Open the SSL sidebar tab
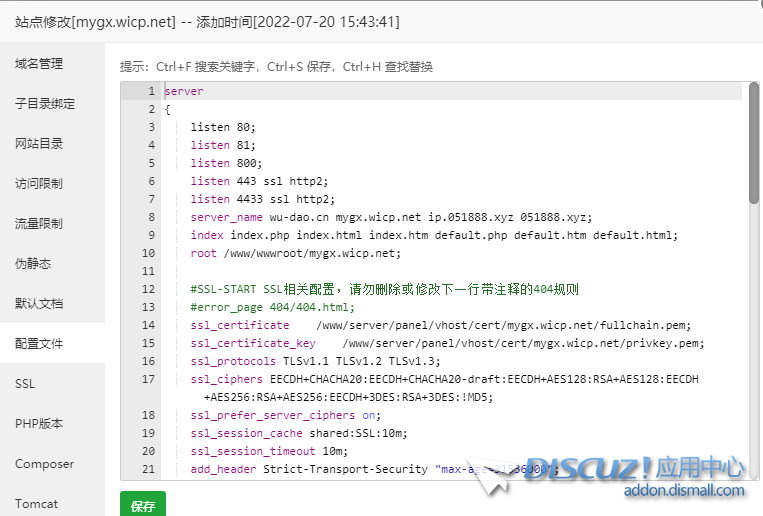Viewport: 763px width, 516px height. click(x=25, y=384)
